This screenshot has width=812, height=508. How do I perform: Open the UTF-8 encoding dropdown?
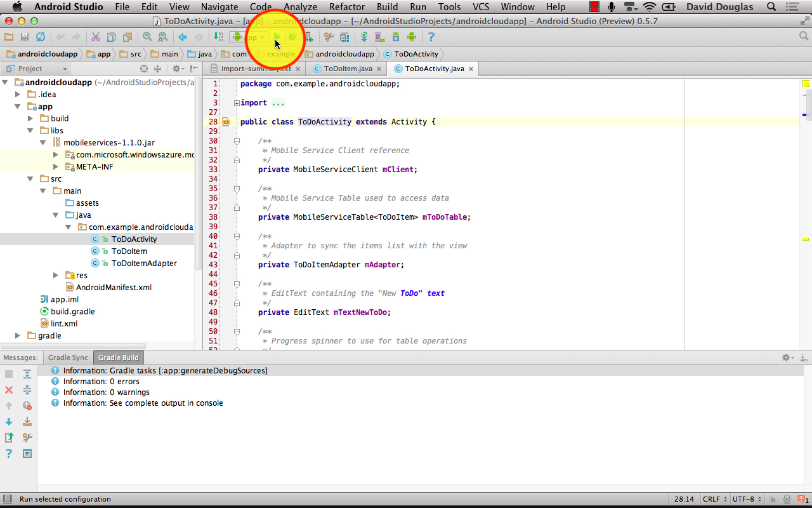click(x=747, y=499)
